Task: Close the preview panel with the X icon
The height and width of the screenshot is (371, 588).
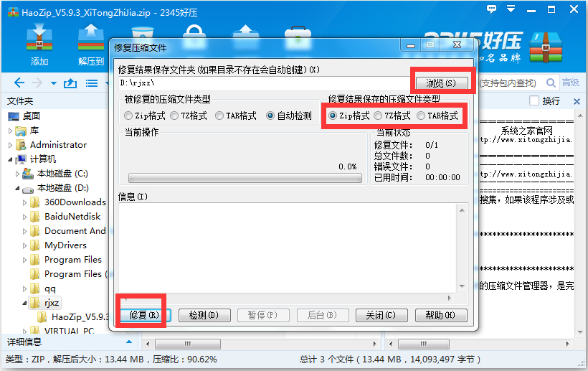Action: (577, 101)
